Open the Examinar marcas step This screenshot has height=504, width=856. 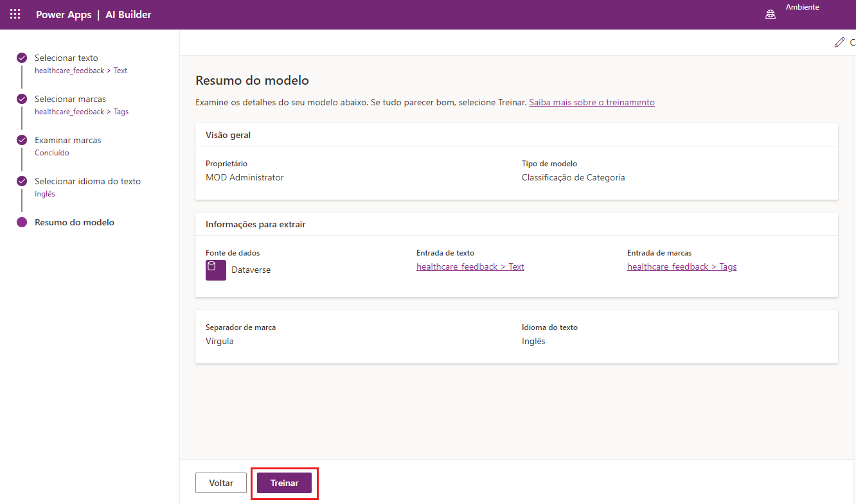coord(67,140)
